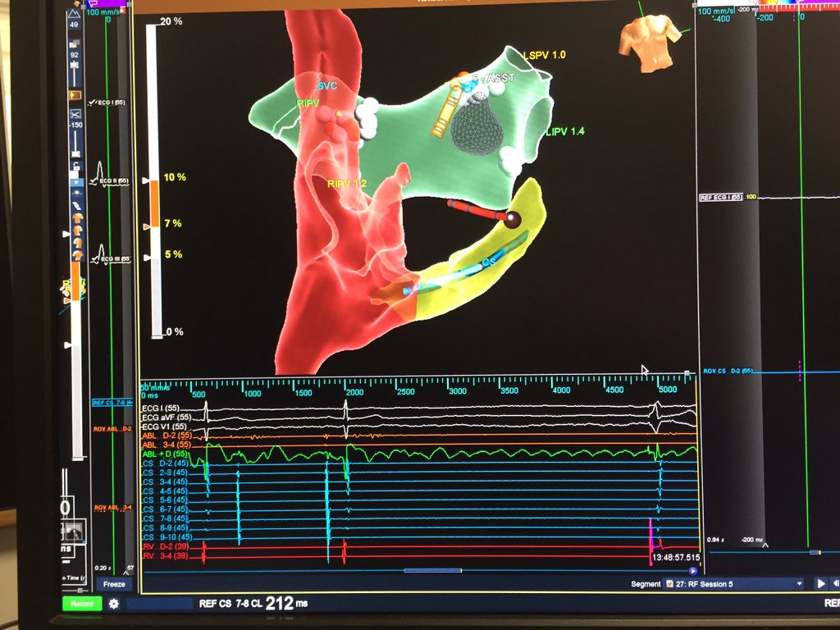Adjust the clipping slider handle below -150
840x630 pixels.
point(75,153)
